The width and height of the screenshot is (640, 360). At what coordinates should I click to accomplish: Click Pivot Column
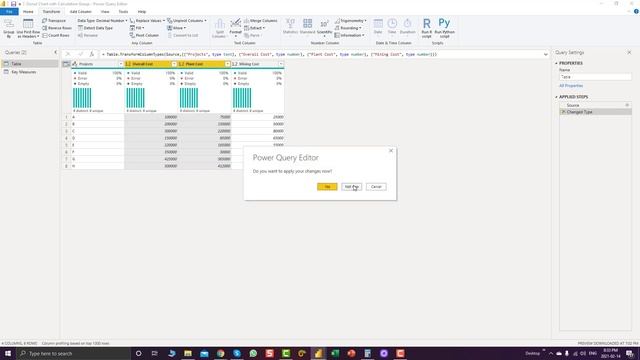pos(144,35)
